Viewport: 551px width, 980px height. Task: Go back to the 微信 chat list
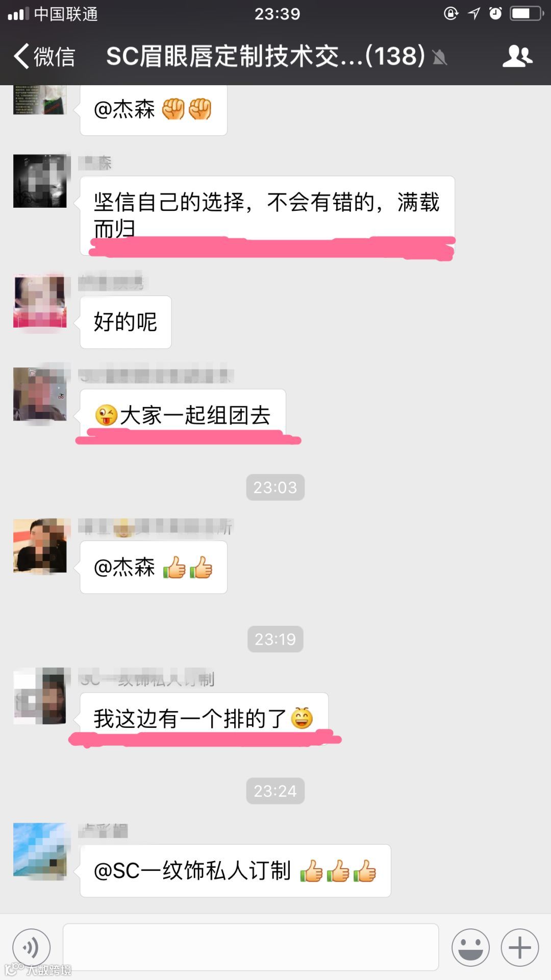[44, 56]
